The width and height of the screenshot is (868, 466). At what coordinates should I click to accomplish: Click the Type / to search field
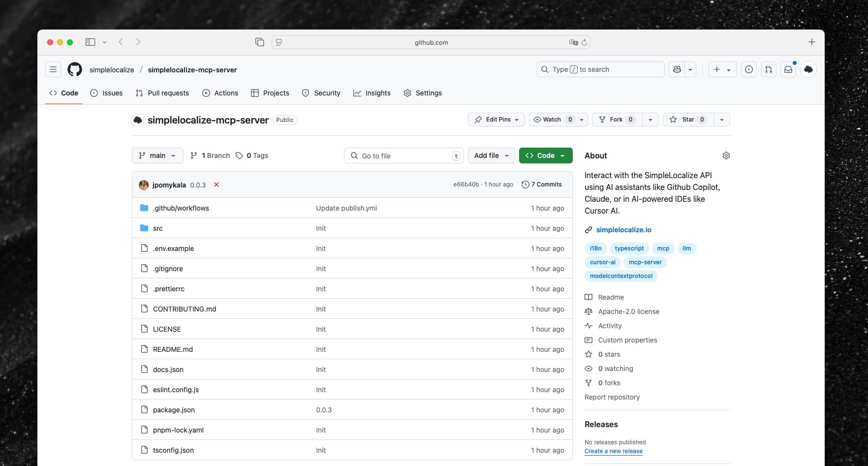click(600, 69)
